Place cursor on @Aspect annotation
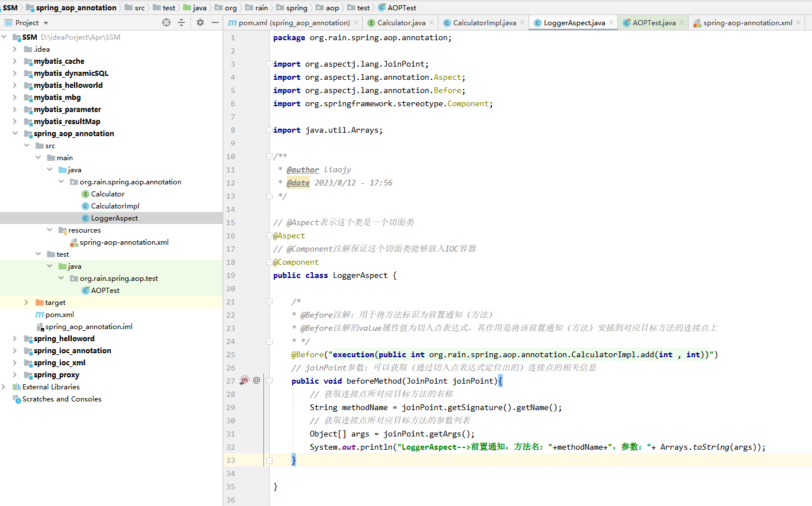The width and height of the screenshot is (812, 506). [289, 235]
